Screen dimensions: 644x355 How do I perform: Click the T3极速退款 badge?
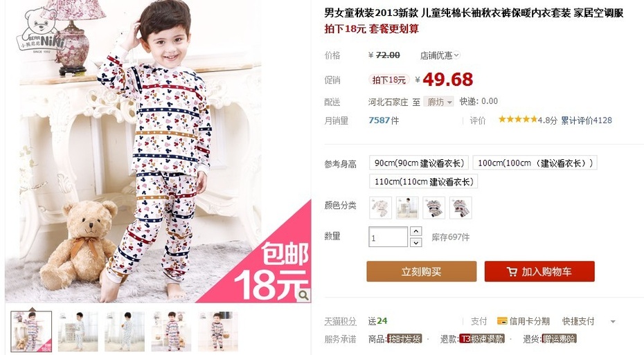click(x=482, y=338)
